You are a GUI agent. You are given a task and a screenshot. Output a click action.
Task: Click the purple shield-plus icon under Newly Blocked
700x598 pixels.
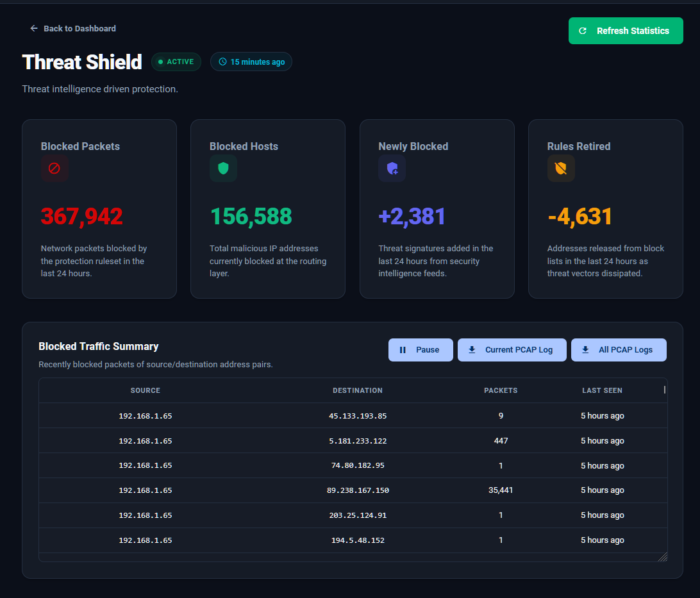392,168
